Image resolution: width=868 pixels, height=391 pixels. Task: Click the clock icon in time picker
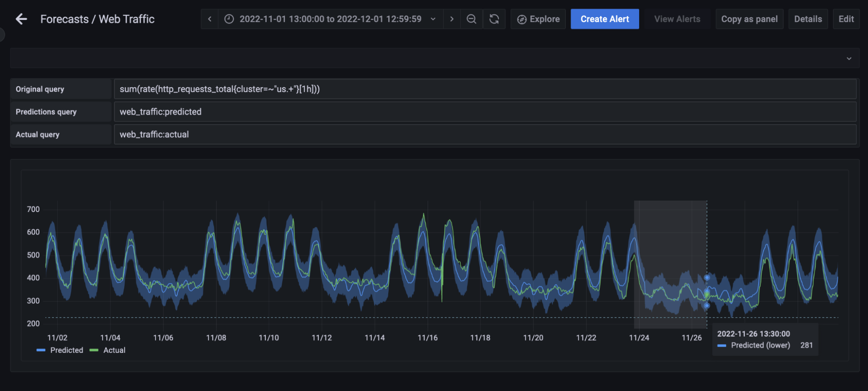pyautogui.click(x=229, y=19)
